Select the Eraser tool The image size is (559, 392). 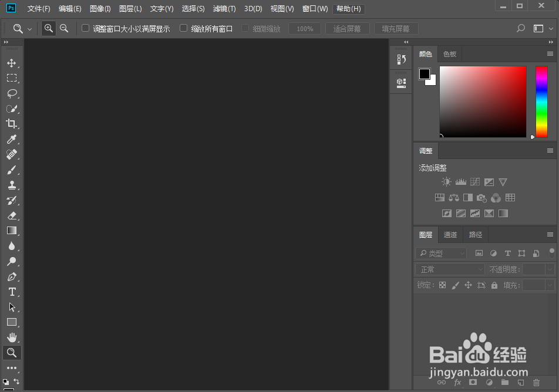tap(12, 215)
